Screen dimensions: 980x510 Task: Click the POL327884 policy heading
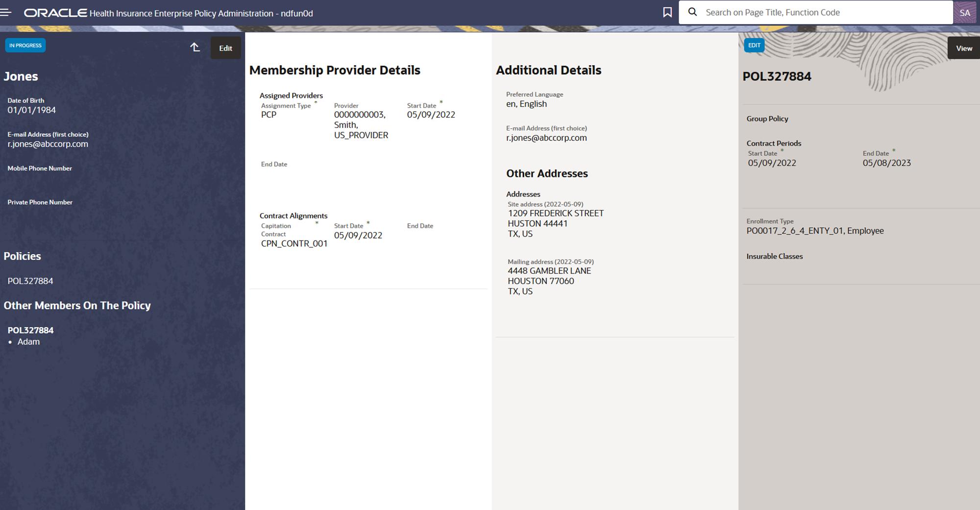778,76
